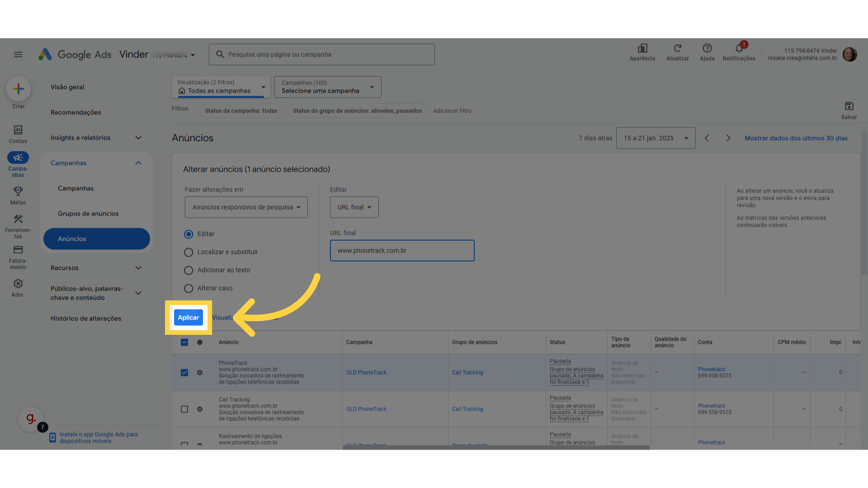
Task: Go to next date range
Action: click(728, 138)
